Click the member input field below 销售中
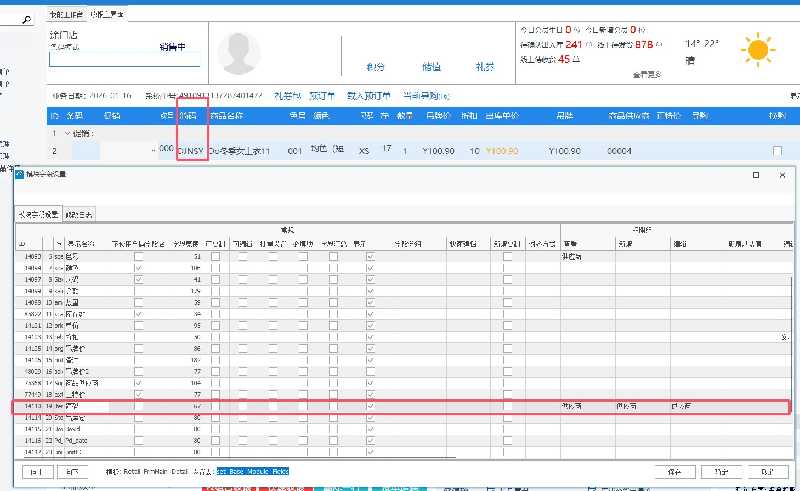Image resolution: width=800 pixels, height=491 pixels. pos(124,58)
